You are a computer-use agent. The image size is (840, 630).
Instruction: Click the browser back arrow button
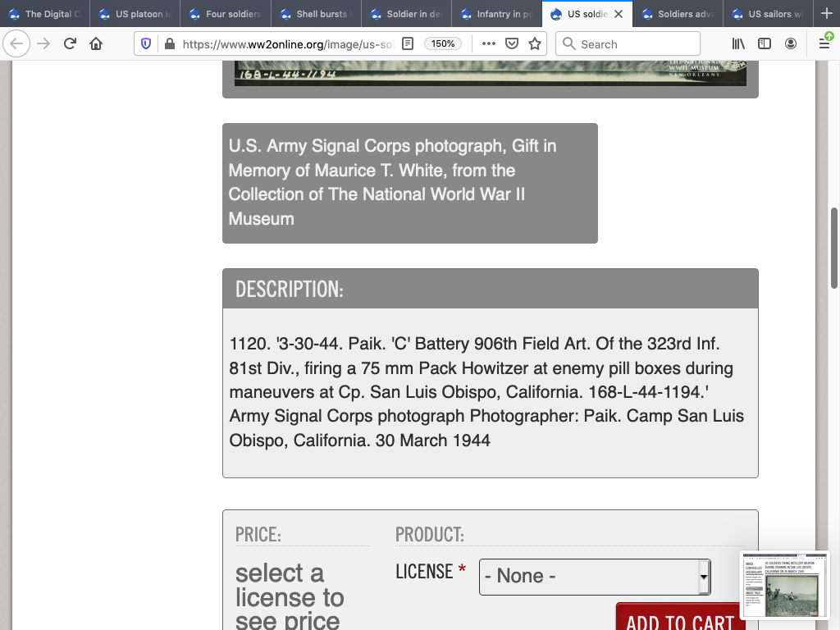point(17,43)
